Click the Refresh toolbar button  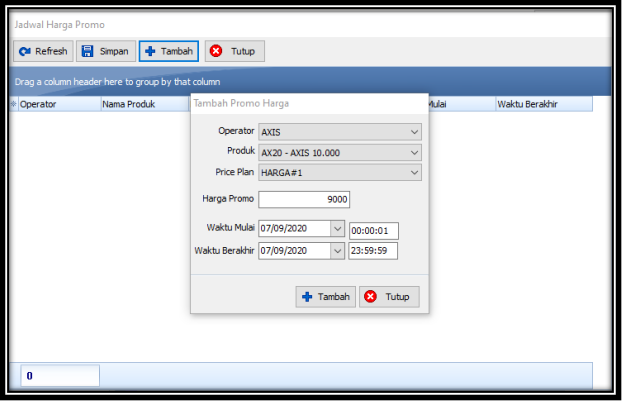[x=43, y=51]
